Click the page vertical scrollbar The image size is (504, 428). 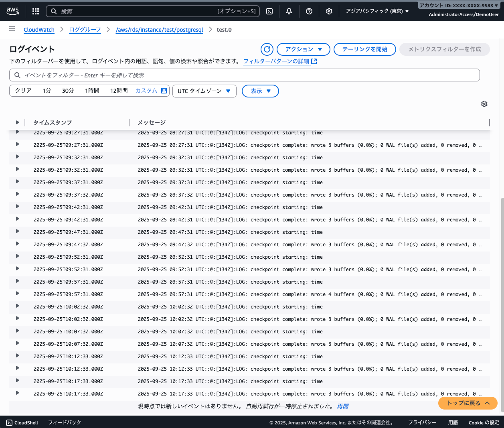click(x=502, y=305)
